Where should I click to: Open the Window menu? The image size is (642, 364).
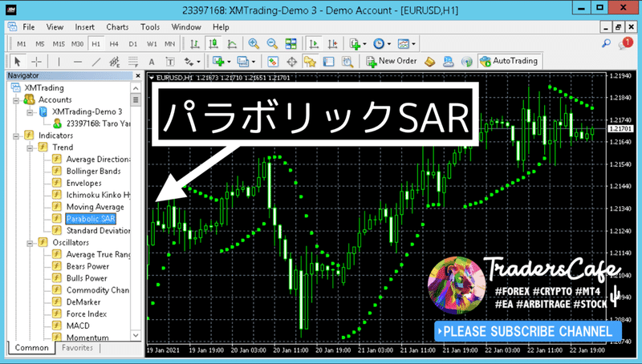(x=186, y=27)
